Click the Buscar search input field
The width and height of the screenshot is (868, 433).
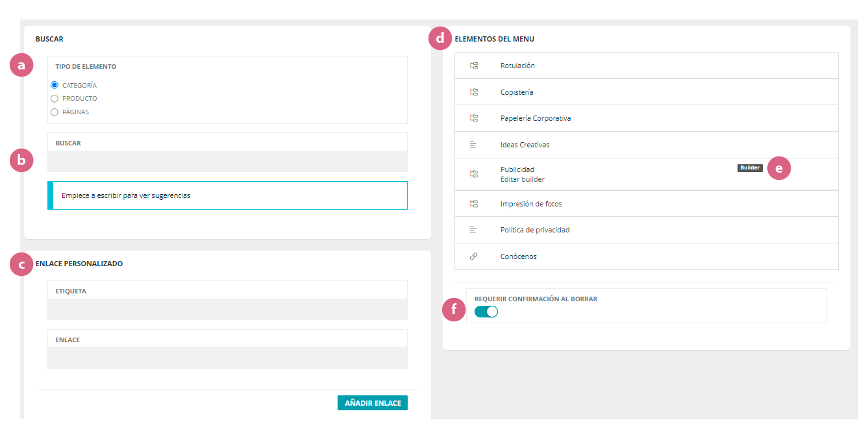click(227, 161)
